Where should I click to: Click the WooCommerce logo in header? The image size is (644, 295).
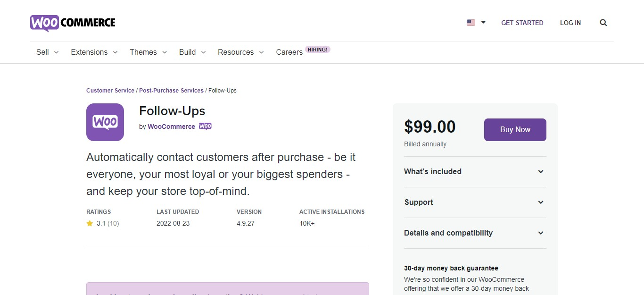click(x=73, y=23)
